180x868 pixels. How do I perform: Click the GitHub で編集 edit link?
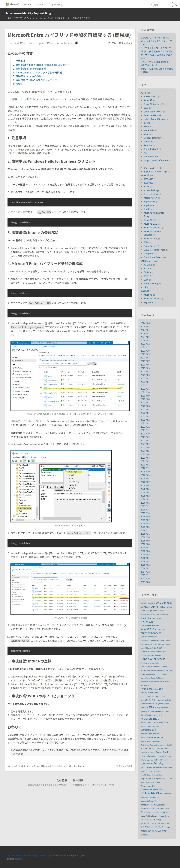click(124, 766)
